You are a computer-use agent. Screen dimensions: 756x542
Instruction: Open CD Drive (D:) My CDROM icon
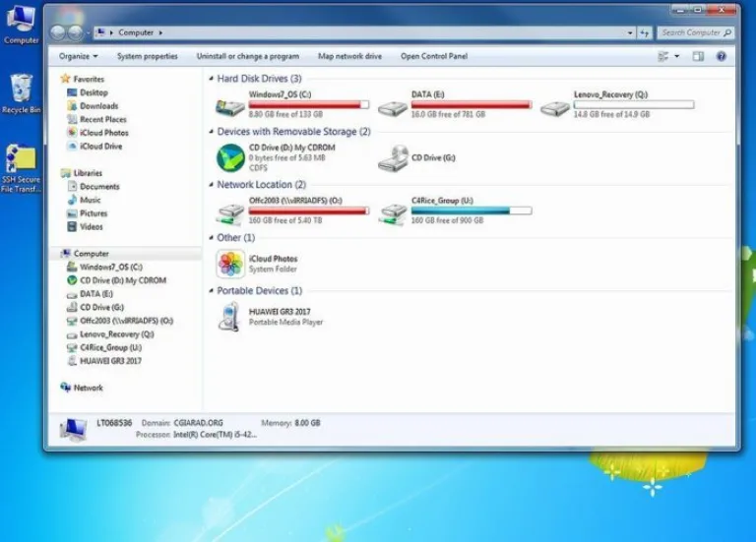coord(230,157)
